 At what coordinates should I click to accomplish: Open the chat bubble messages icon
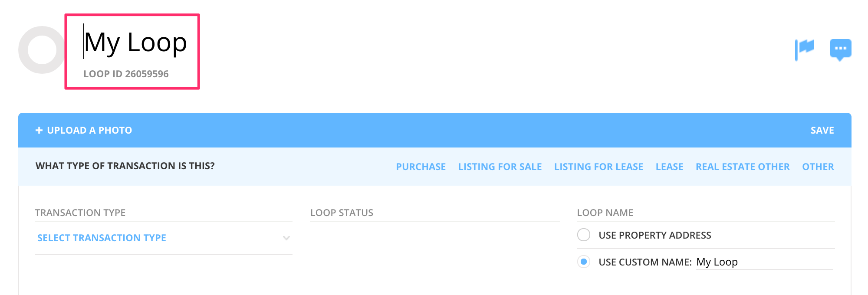(840, 49)
